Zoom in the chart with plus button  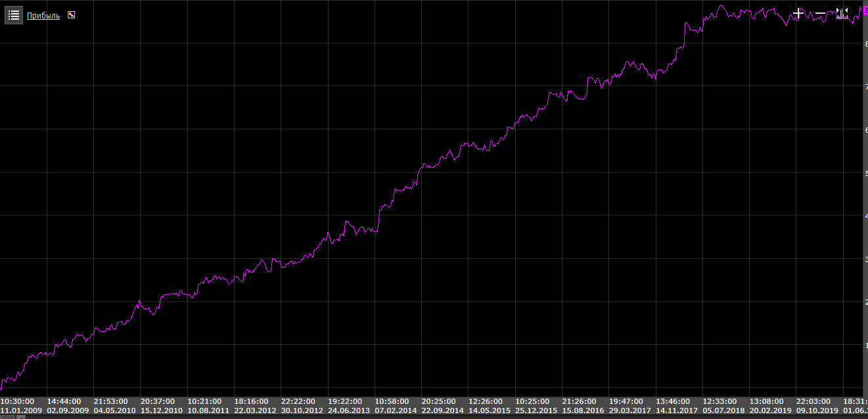tap(798, 13)
